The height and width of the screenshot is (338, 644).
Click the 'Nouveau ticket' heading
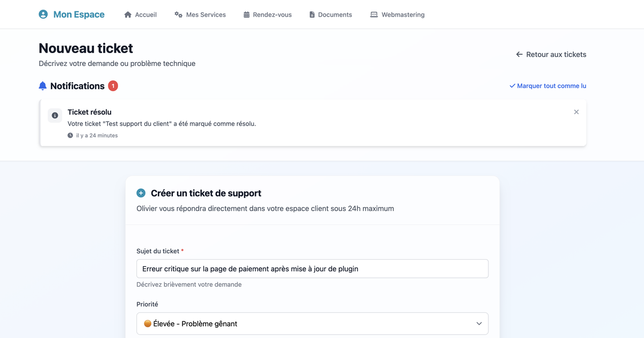point(86,48)
